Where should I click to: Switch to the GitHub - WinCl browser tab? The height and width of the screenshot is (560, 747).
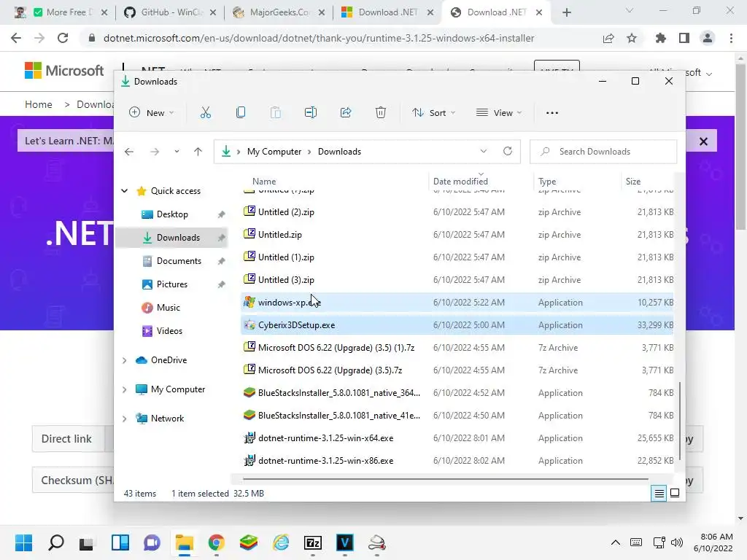pyautogui.click(x=169, y=12)
